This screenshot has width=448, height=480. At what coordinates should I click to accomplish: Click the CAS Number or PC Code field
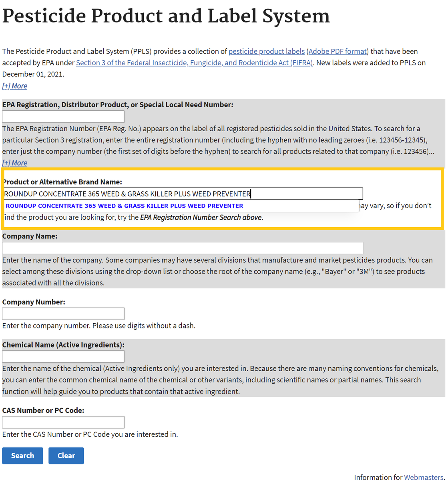pyautogui.click(x=63, y=422)
